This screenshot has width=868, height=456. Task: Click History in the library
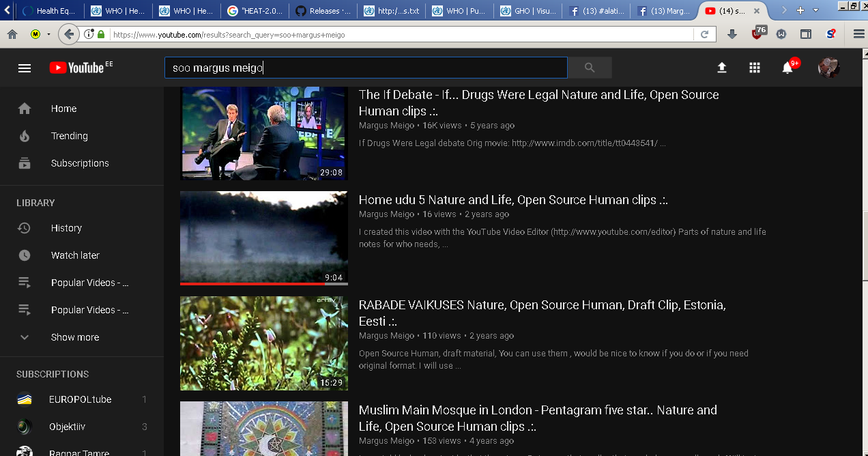tap(66, 228)
